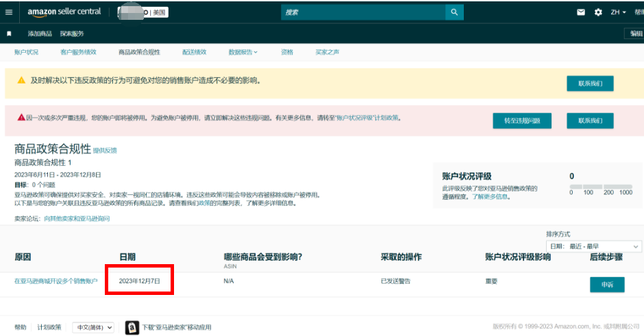Click the 采取的操作 column header
This screenshot has height=336, width=644.
(401, 257)
